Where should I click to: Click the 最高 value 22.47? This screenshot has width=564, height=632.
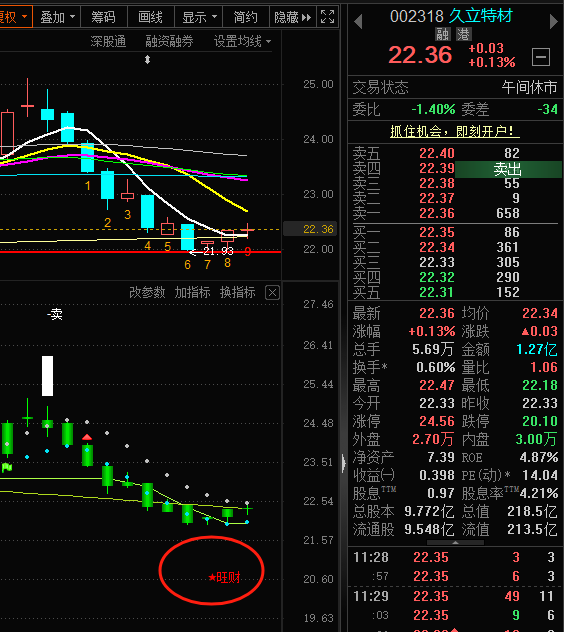point(437,385)
